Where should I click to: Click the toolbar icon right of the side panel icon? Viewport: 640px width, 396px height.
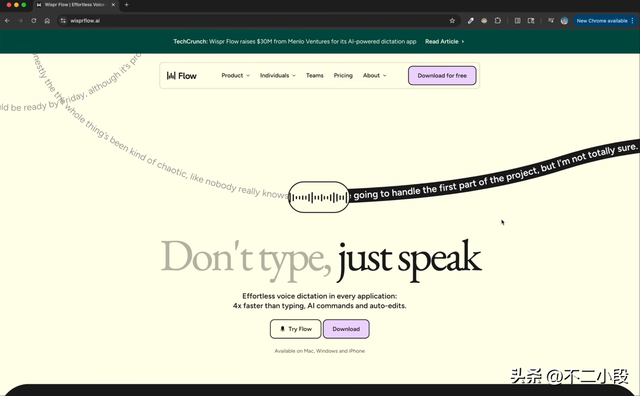pyautogui.click(x=531, y=20)
